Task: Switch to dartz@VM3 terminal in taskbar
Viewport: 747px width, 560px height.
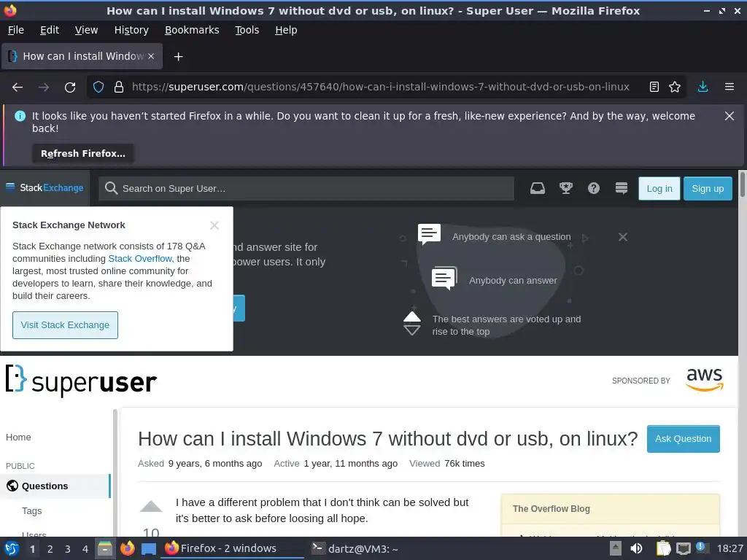Action: tap(355, 548)
